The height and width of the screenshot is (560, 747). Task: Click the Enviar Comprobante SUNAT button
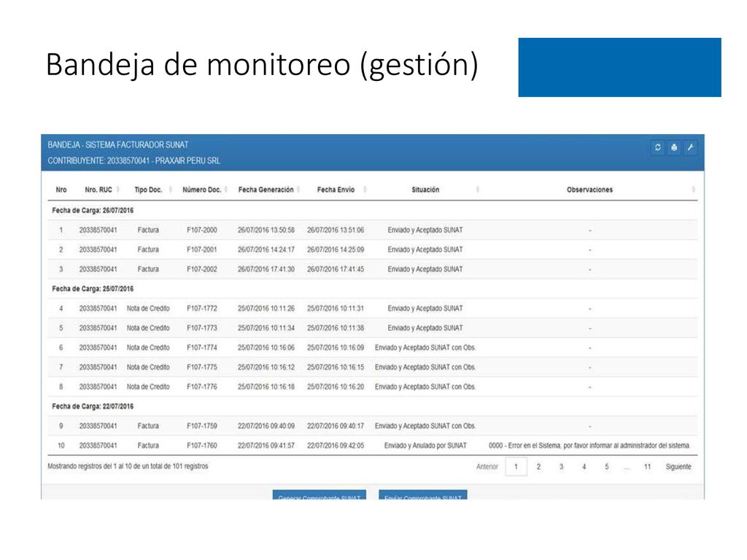[423, 495]
